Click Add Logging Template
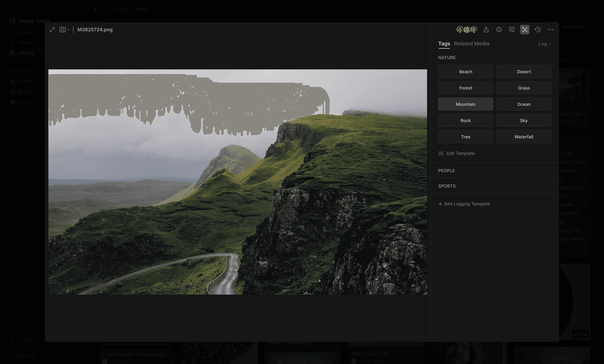 [464, 204]
